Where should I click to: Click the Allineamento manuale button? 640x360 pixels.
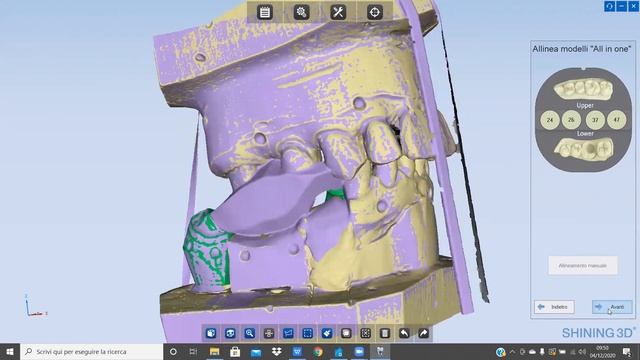tap(582, 265)
